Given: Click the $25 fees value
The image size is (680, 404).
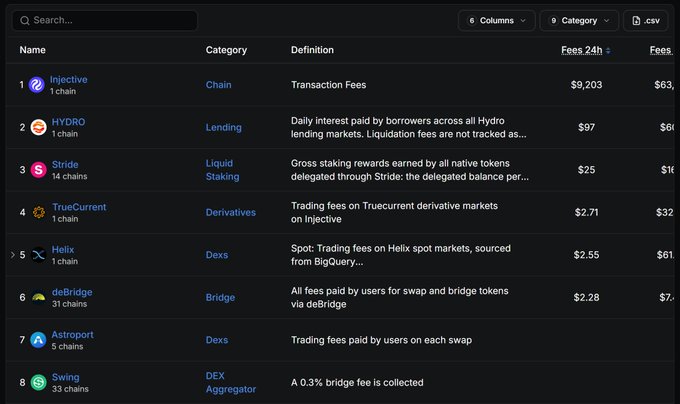Looking at the screenshot, I should pos(586,169).
